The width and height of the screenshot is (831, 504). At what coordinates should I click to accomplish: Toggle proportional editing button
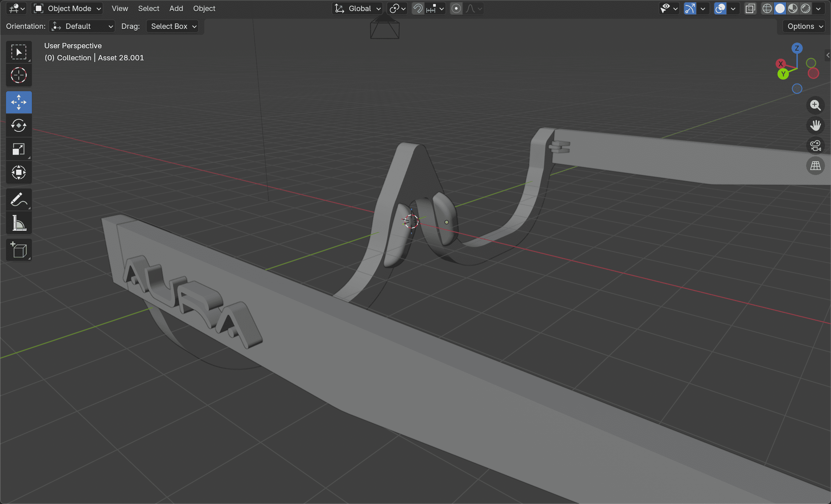(456, 8)
